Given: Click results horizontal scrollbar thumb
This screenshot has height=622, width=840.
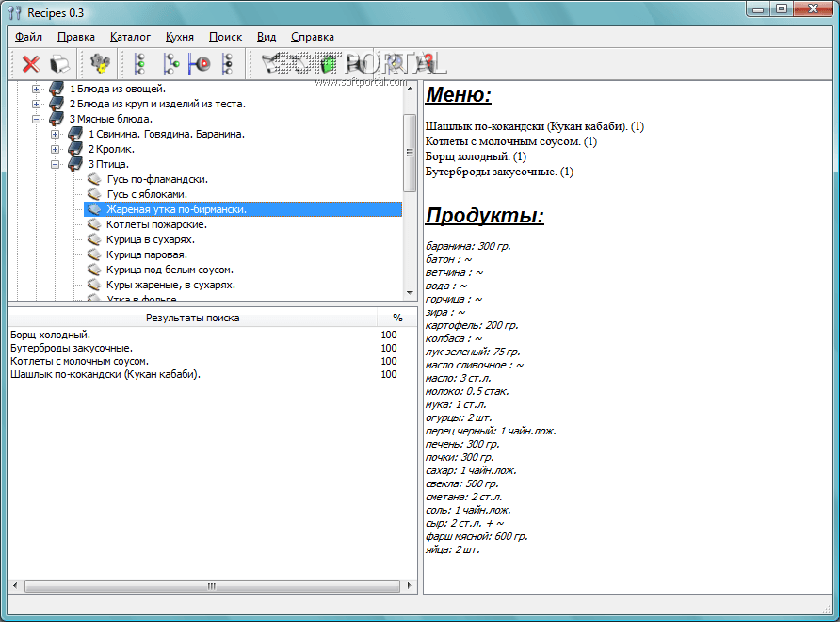Looking at the screenshot, I should pos(212,586).
